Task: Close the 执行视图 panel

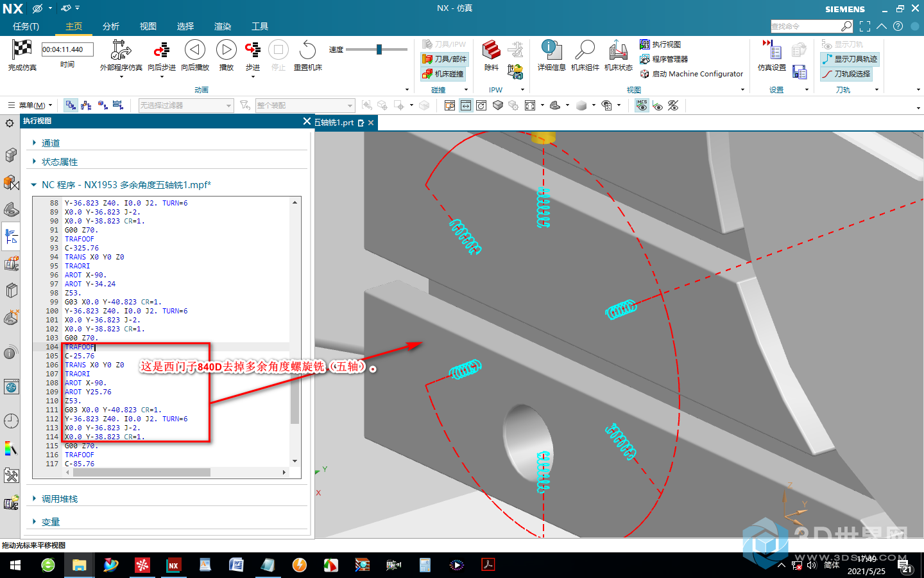Action: tap(307, 121)
